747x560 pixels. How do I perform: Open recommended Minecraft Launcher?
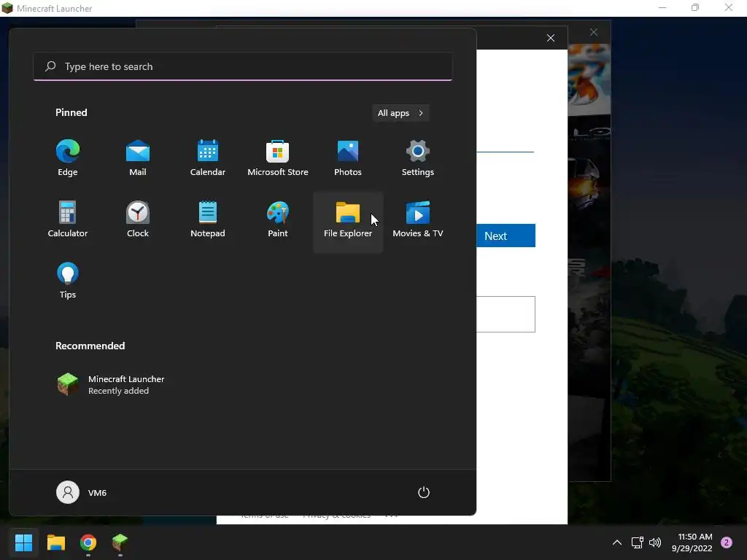click(x=111, y=385)
